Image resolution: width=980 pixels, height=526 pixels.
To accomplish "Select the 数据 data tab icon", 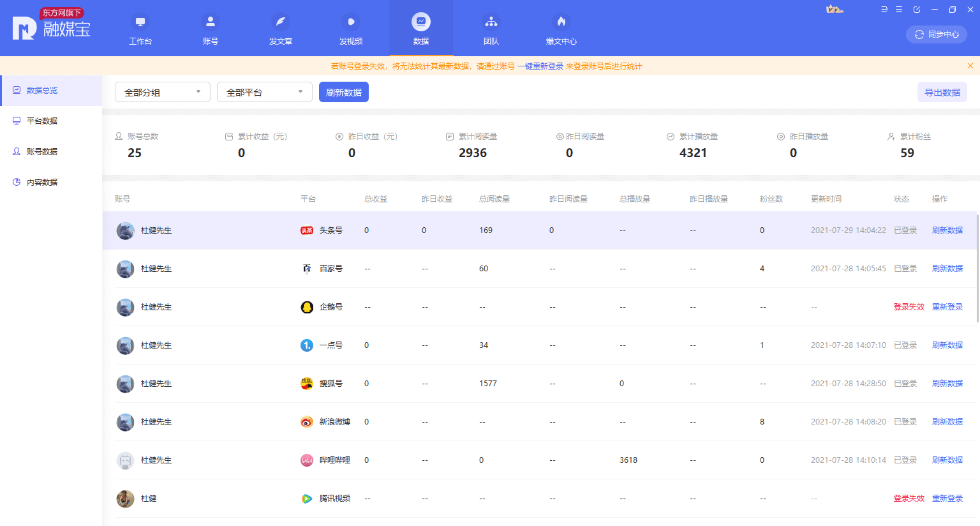I will [421, 22].
